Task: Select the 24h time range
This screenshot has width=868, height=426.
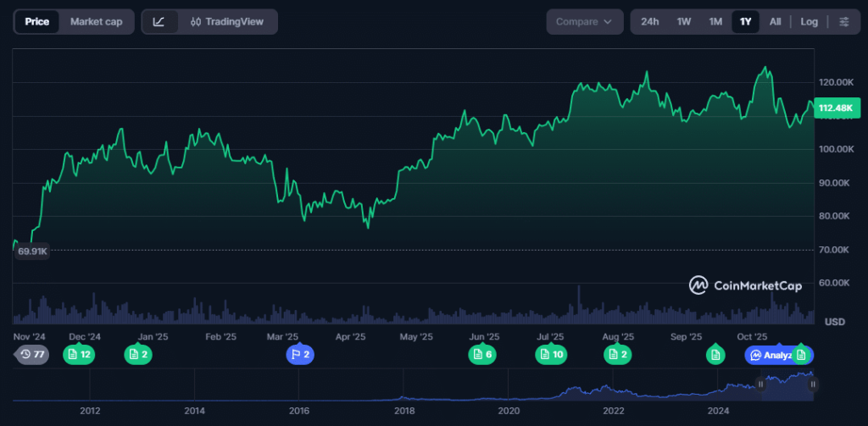Action: [x=650, y=21]
